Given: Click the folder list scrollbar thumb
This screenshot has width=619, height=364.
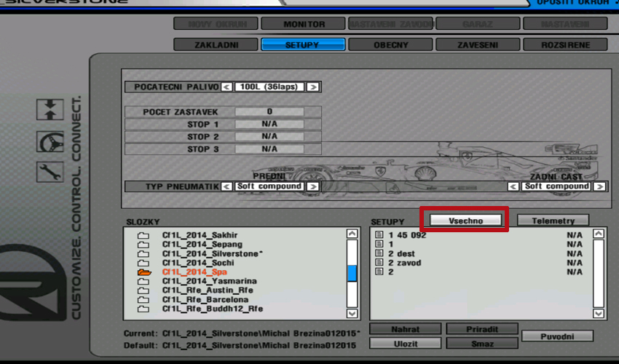Looking at the screenshot, I should pyautogui.click(x=352, y=273).
